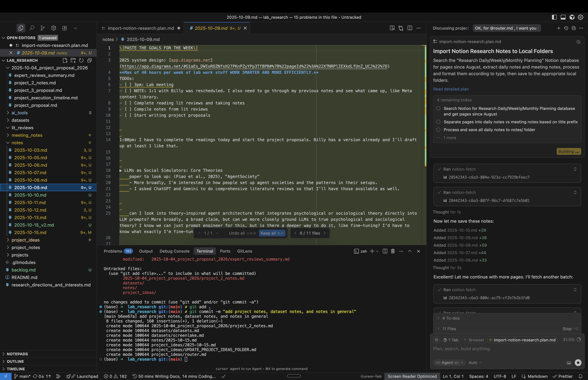Switch to the Problems panel tab
This screenshot has width=588, height=380.
(x=113, y=251)
